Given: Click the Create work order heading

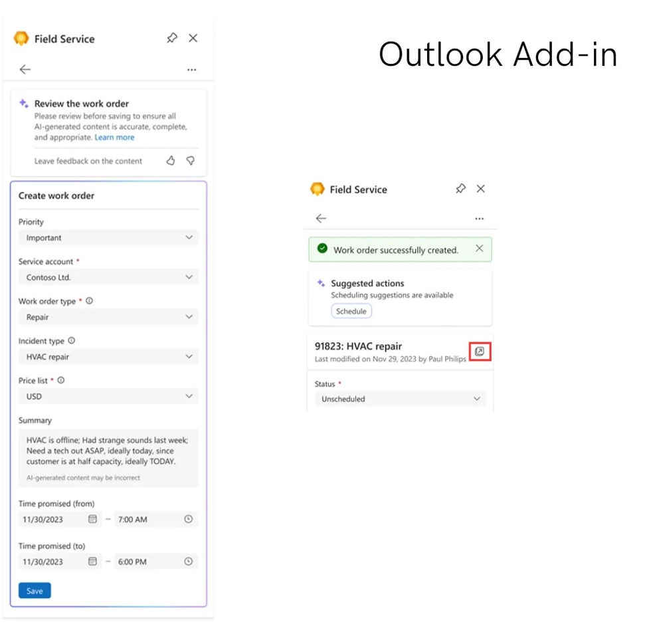Looking at the screenshot, I should click(56, 195).
